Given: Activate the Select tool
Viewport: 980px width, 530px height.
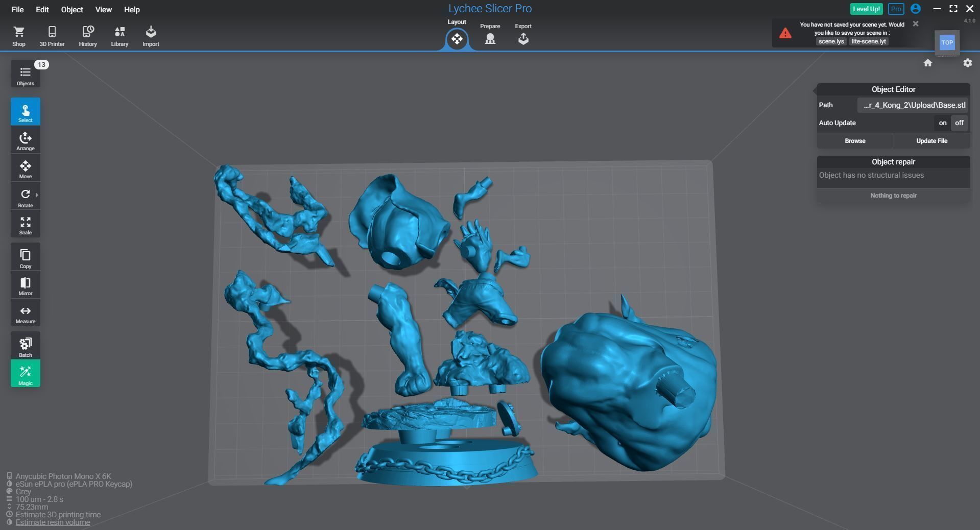Looking at the screenshot, I should [x=26, y=111].
